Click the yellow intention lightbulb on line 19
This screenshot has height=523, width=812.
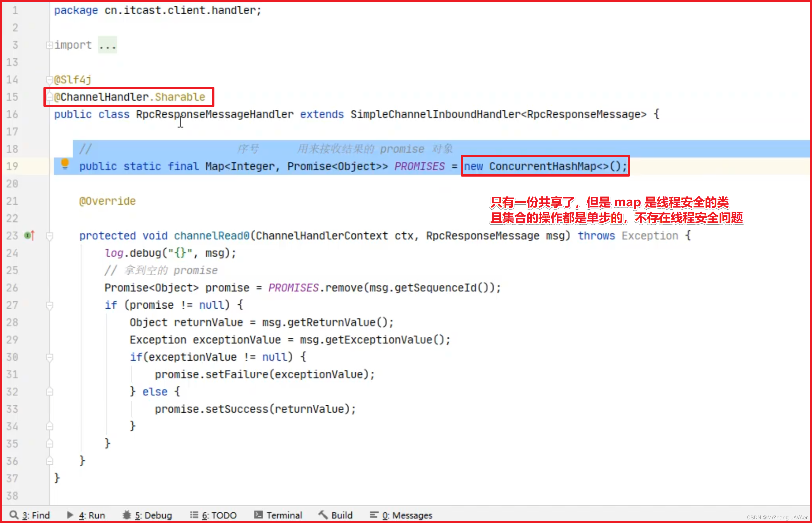(65, 164)
